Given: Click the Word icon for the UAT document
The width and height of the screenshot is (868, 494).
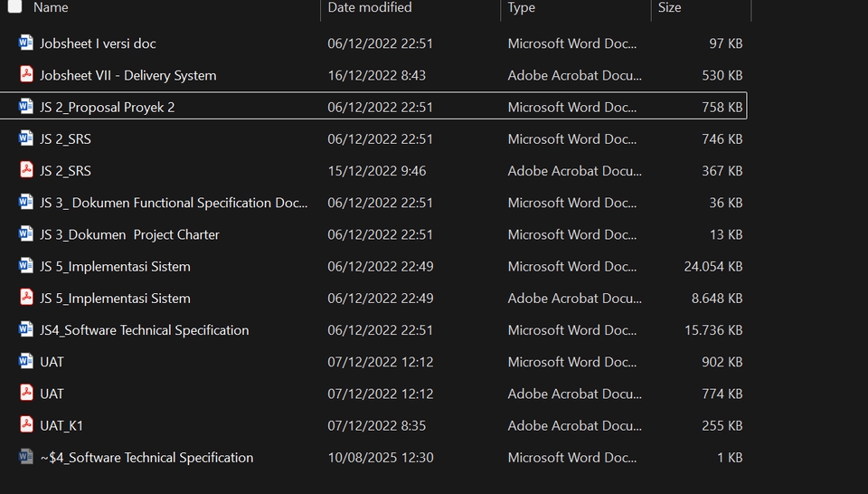Looking at the screenshot, I should pyautogui.click(x=25, y=362).
